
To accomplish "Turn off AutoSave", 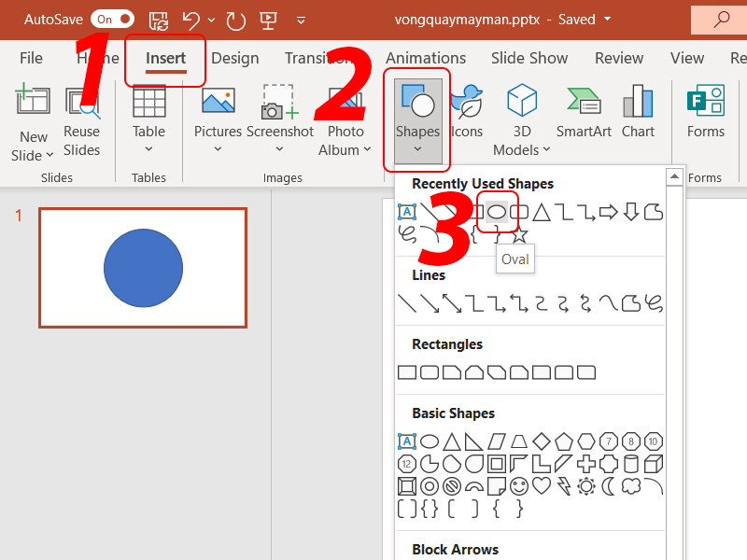I will point(112,18).
